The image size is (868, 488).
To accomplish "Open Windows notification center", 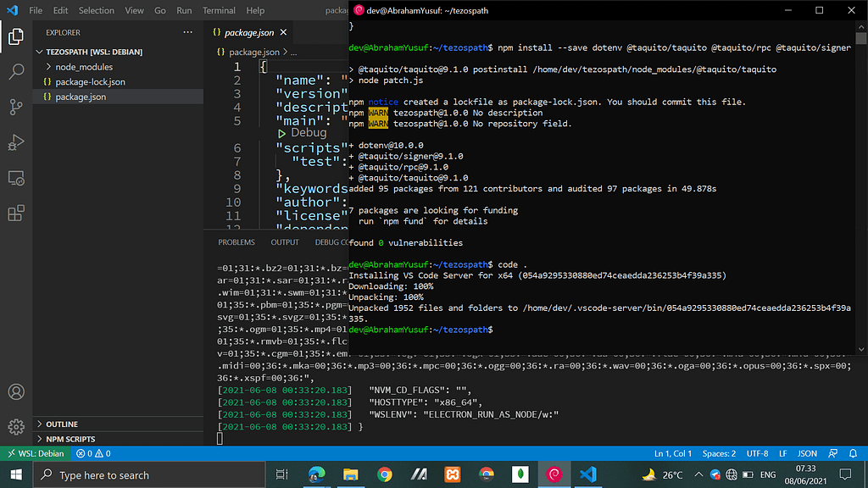I will (x=845, y=474).
